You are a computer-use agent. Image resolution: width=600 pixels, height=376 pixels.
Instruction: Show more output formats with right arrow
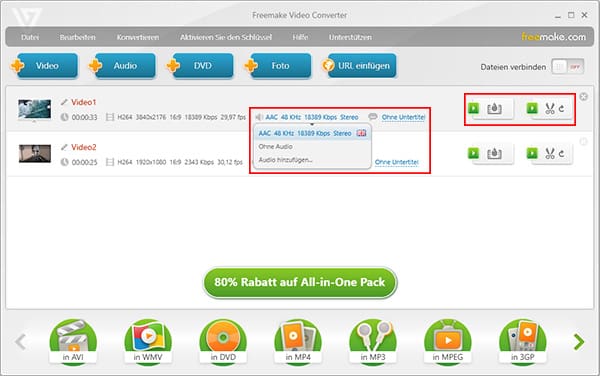[579, 342]
